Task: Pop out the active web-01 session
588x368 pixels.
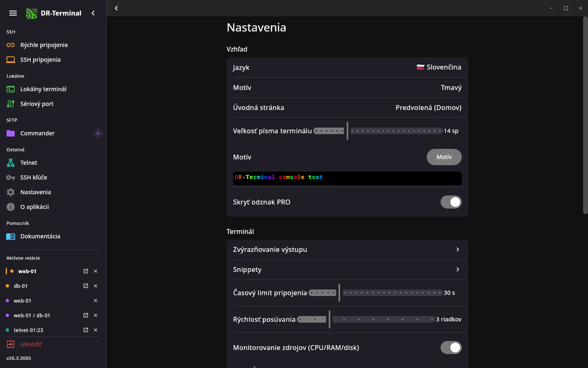Action: (x=86, y=271)
